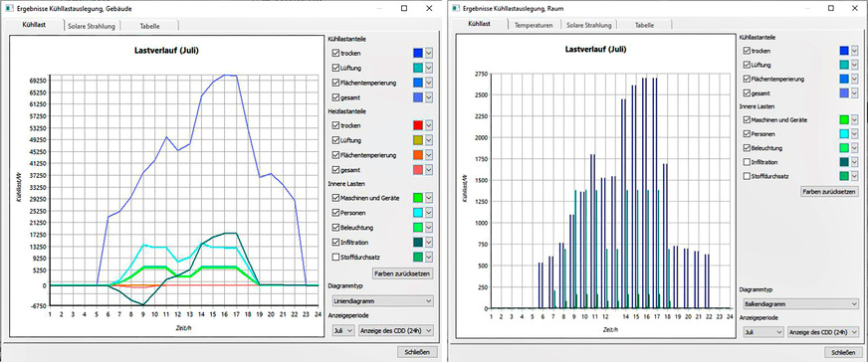Close the Gebäude results window

point(429,8)
